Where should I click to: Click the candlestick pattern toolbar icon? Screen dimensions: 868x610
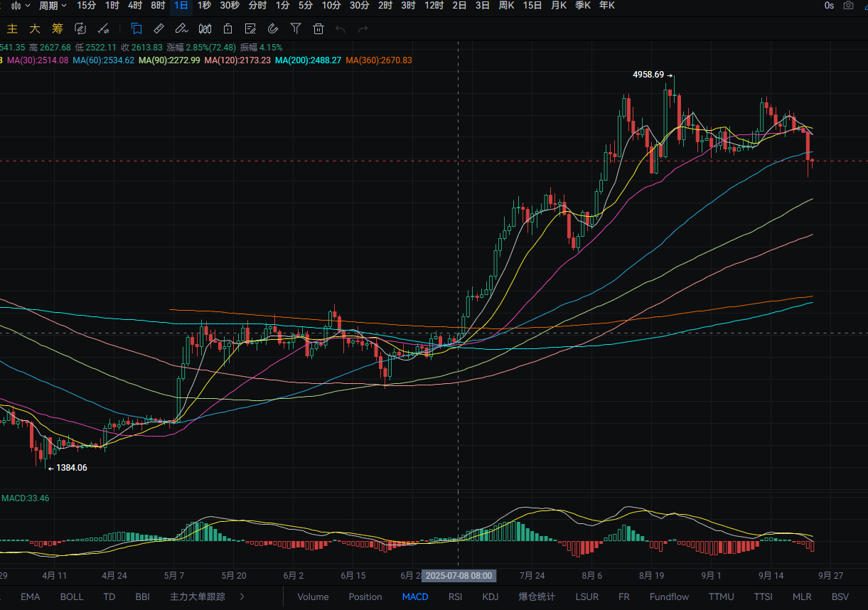[205, 29]
